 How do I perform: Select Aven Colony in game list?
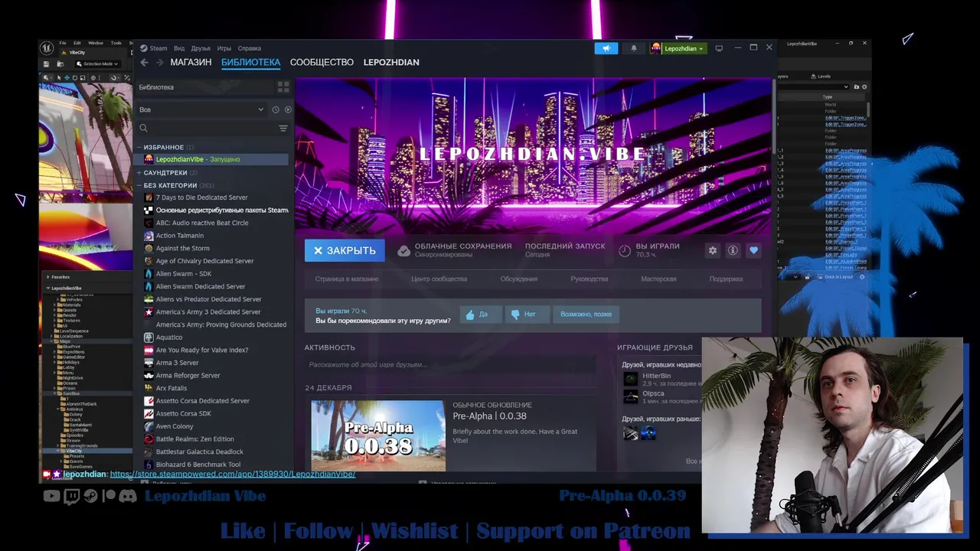[x=175, y=426]
